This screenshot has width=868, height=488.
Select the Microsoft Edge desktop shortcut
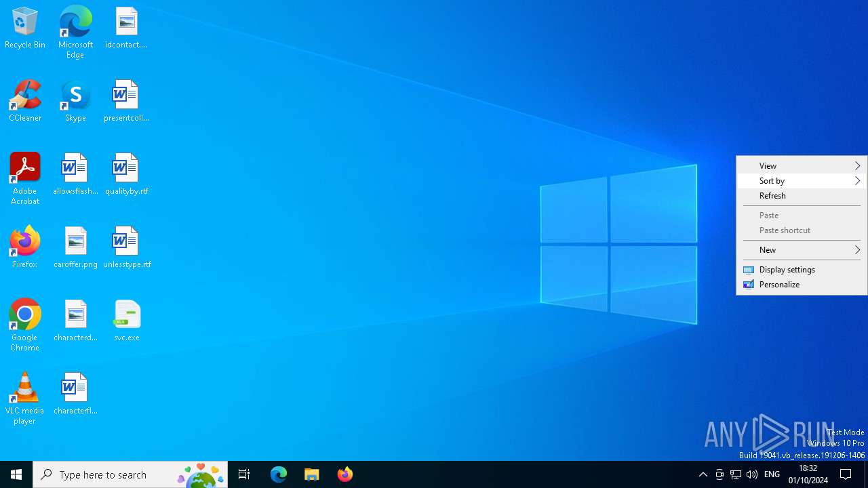pyautogui.click(x=75, y=32)
